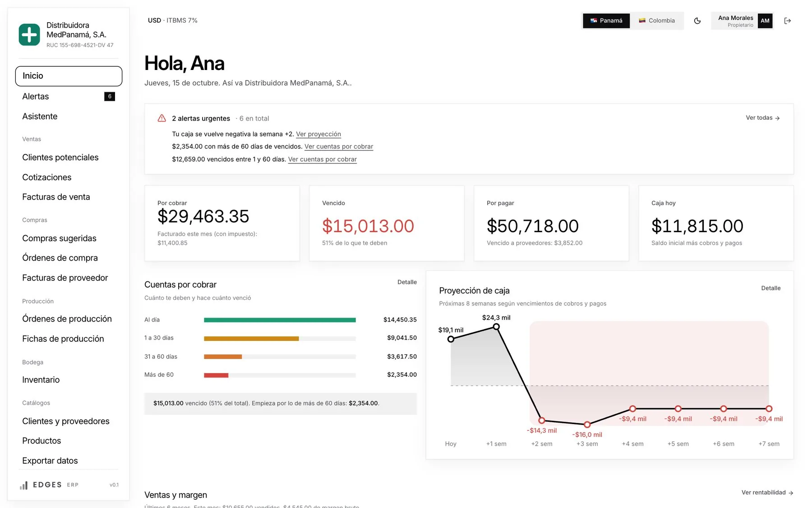
Task: Click the +1 sem chart data point
Action: (496, 326)
